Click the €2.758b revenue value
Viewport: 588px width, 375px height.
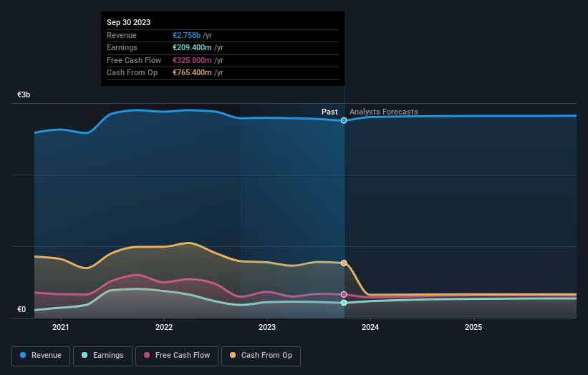coord(186,35)
